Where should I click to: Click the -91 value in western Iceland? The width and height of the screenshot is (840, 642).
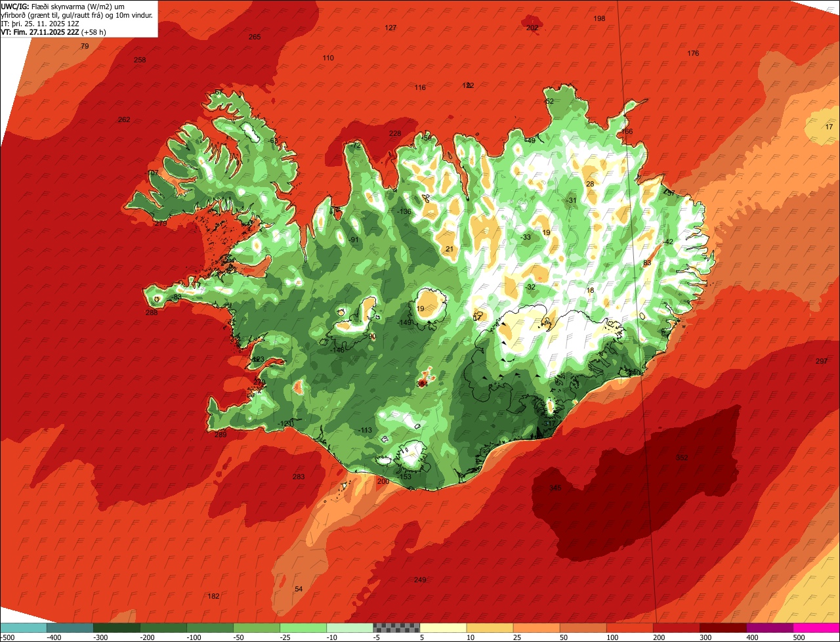pyautogui.click(x=354, y=240)
